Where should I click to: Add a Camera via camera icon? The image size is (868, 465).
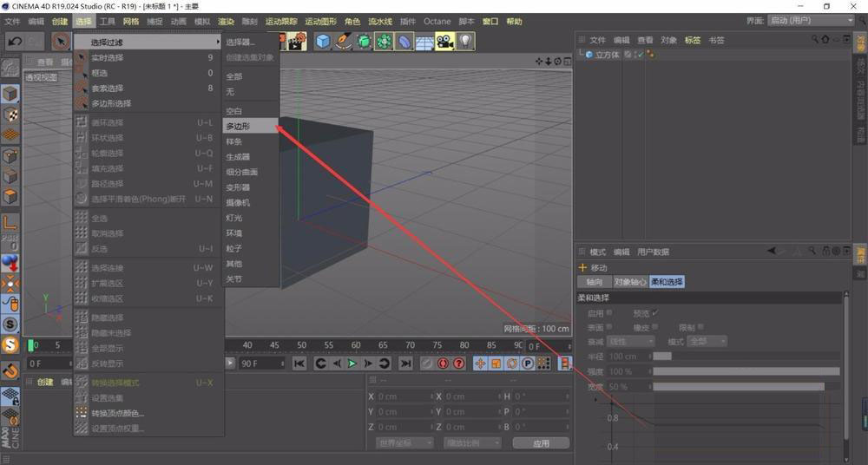point(444,42)
